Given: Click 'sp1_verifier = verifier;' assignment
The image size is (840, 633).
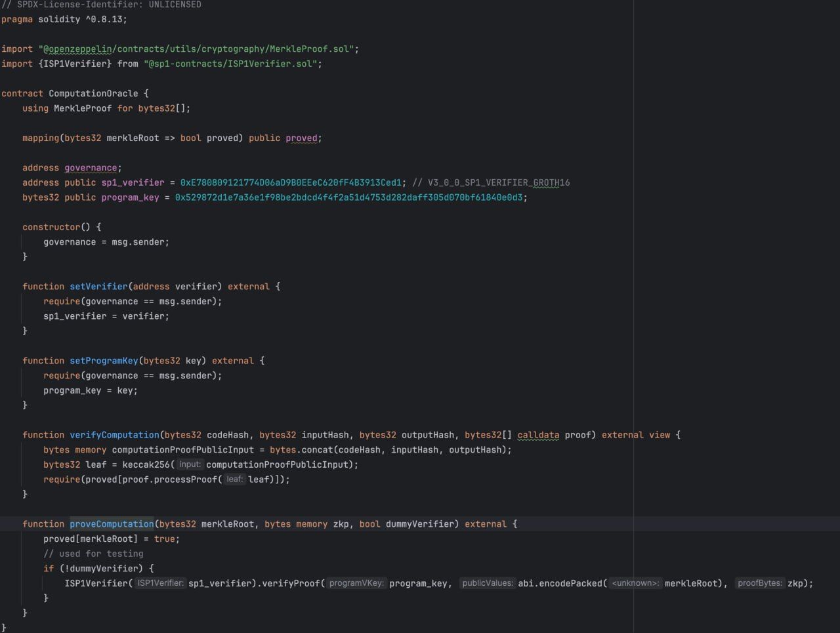Looking at the screenshot, I should point(106,316).
